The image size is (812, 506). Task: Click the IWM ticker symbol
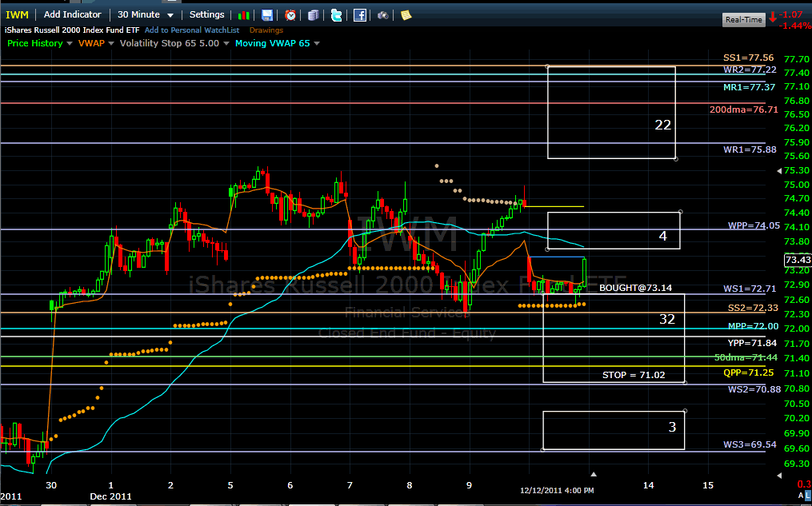pos(17,15)
